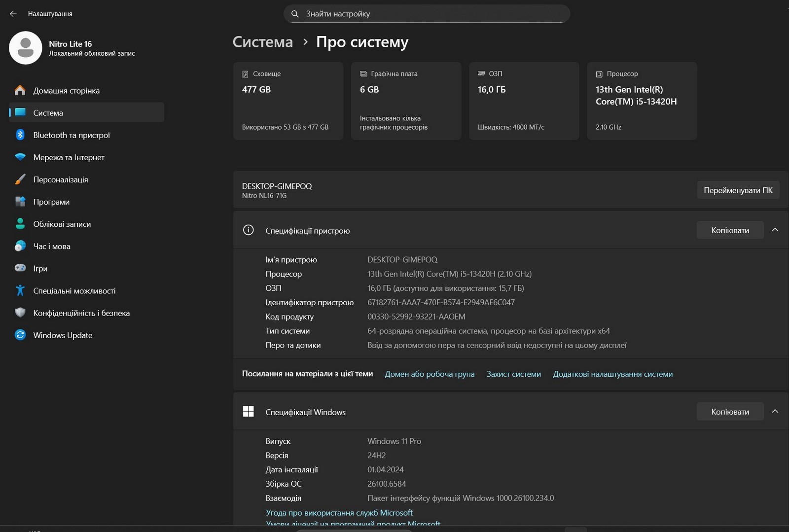Click the Мережа та Інтернет Wi-Fi icon
Viewport: 789px width, 532px height.
(20, 157)
